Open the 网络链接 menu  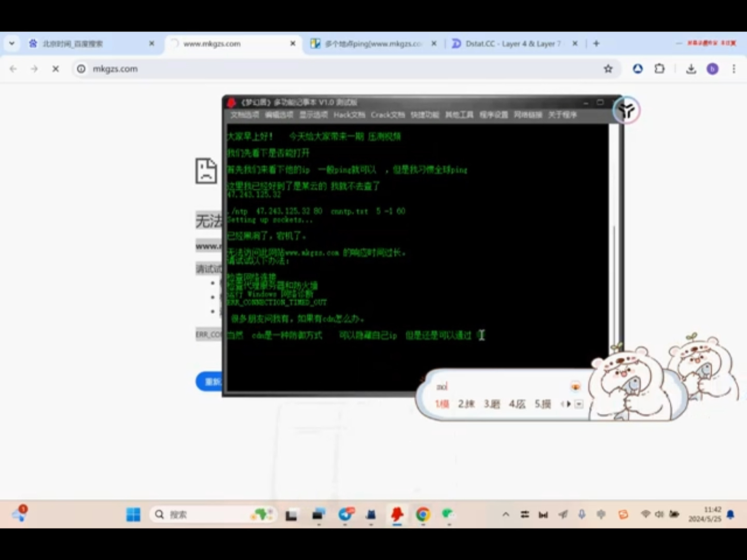(528, 115)
